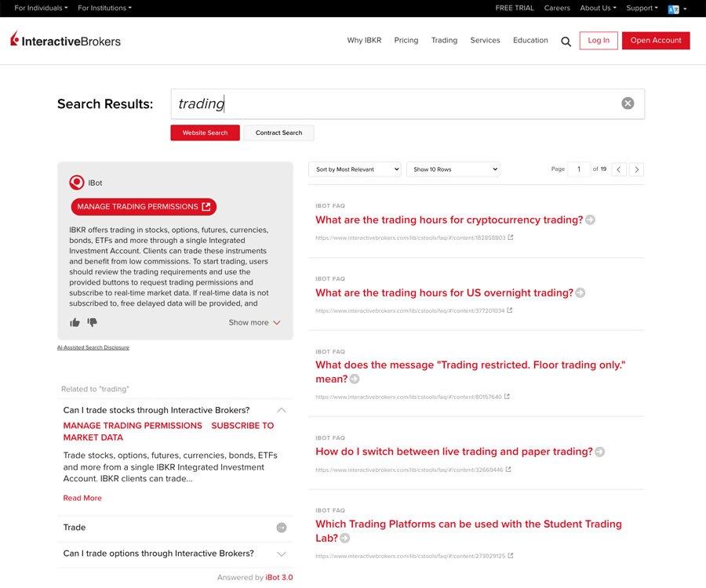
Task: Go to previous results page arrow
Action: (619, 169)
